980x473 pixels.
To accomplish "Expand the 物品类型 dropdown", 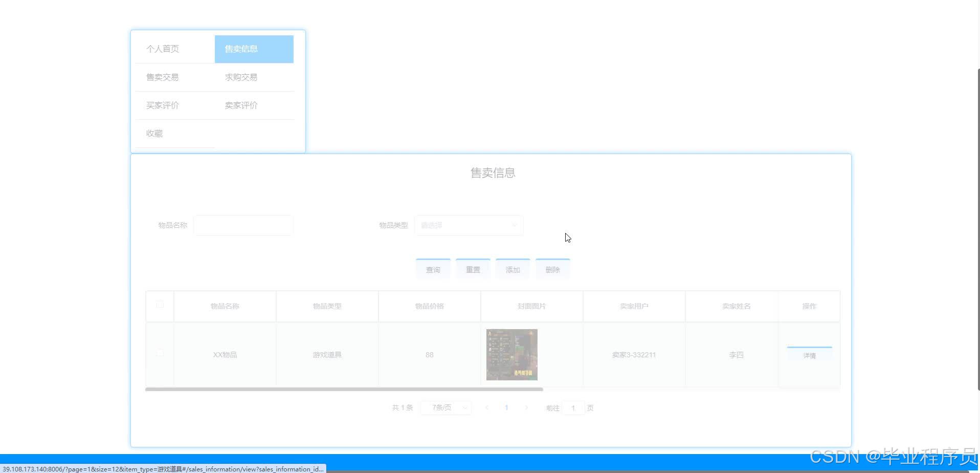I will coord(469,225).
